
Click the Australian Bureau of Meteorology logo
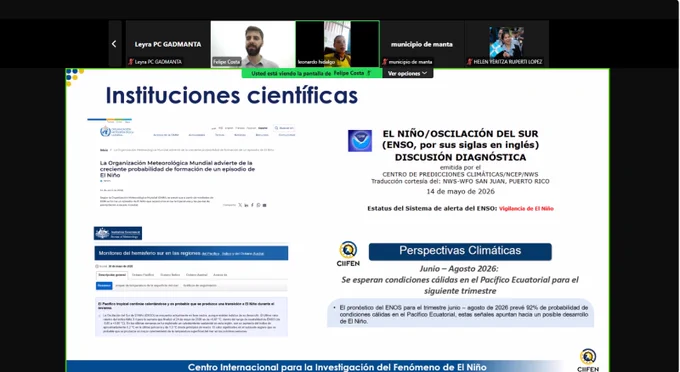click(118, 233)
